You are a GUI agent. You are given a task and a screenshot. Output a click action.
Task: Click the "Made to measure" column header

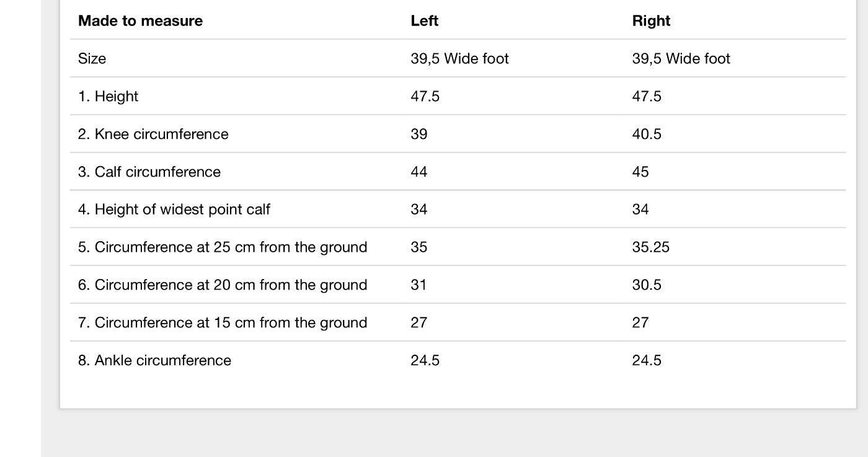tap(140, 20)
